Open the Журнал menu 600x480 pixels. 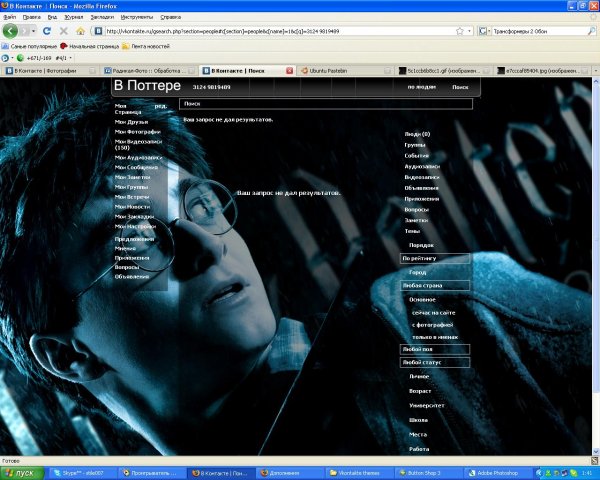coord(73,17)
